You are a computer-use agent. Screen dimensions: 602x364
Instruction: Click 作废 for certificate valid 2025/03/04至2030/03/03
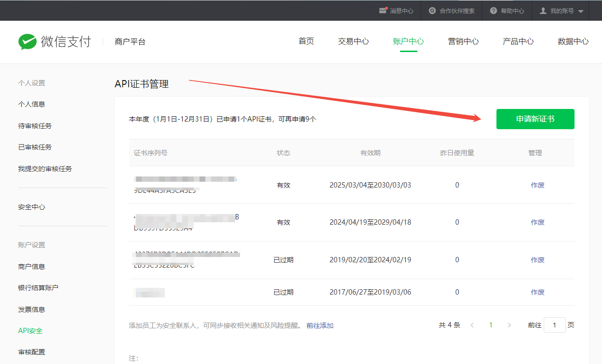tap(538, 185)
